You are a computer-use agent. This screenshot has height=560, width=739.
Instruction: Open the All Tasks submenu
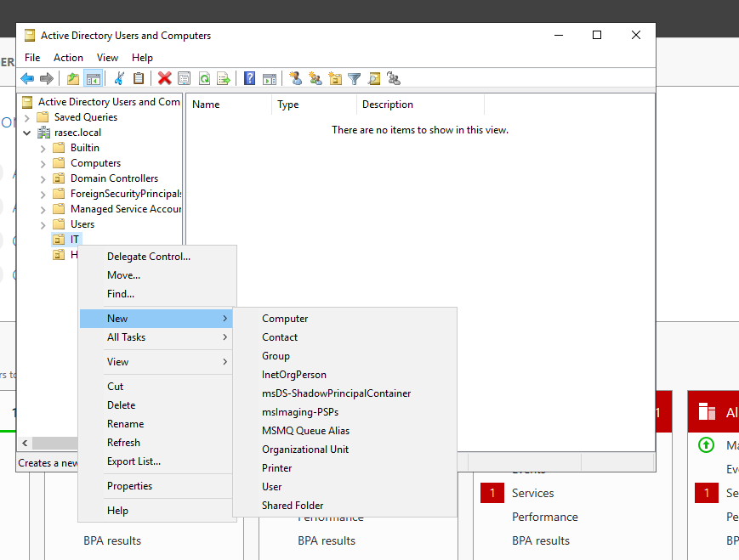click(156, 337)
